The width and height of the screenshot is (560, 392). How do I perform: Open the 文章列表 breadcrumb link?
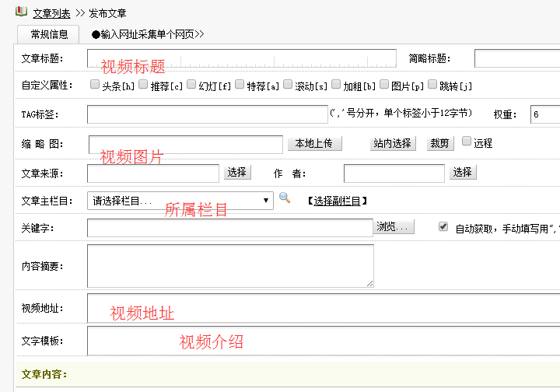(x=52, y=13)
